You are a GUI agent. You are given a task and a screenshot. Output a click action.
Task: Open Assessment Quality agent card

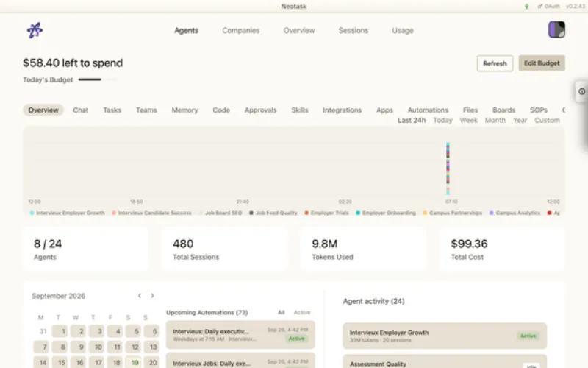click(445, 361)
